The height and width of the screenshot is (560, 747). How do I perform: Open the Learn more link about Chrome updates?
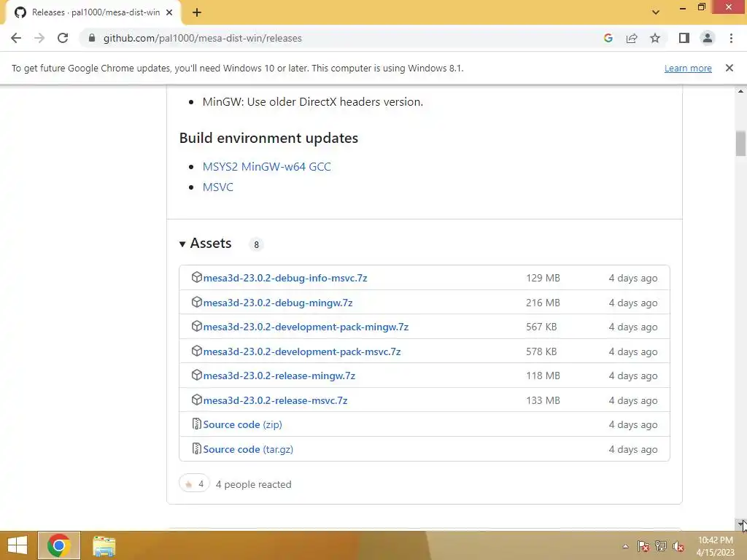tap(688, 68)
